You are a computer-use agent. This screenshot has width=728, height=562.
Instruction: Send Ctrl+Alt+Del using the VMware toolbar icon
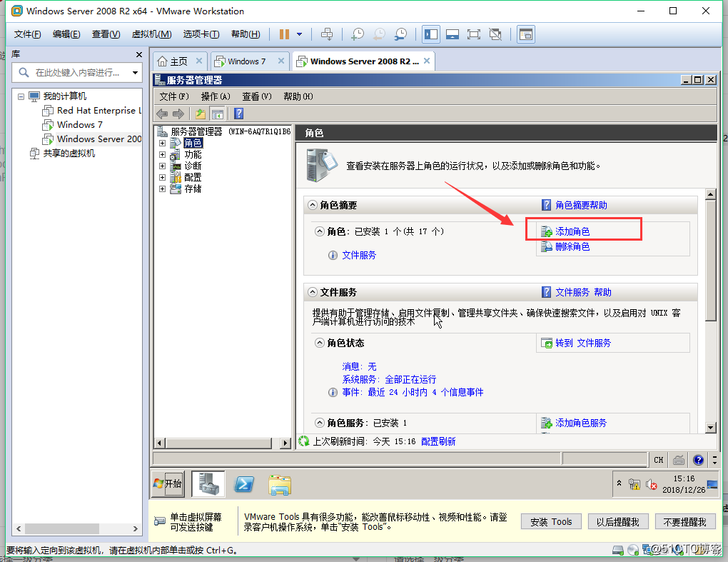pyautogui.click(x=327, y=34)
